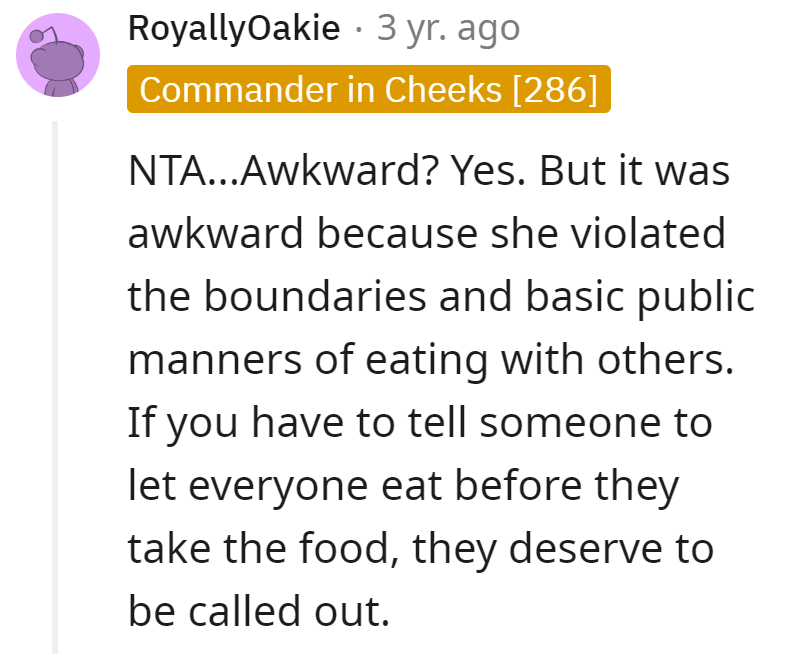Click the line 'manners of eating with others.'
Image resolution: width=788 pixels, height=654 pixels.
(431, 360)
